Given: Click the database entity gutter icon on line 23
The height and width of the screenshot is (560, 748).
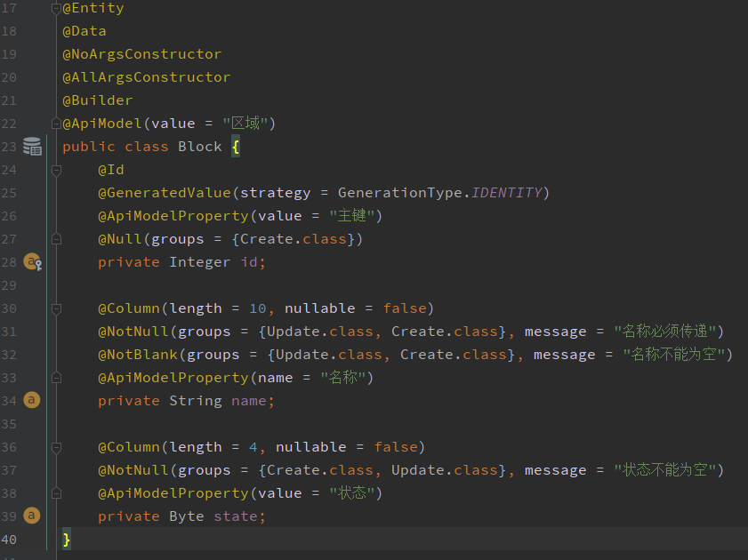Looking at the screenshot, I should [x=32, y=147].
